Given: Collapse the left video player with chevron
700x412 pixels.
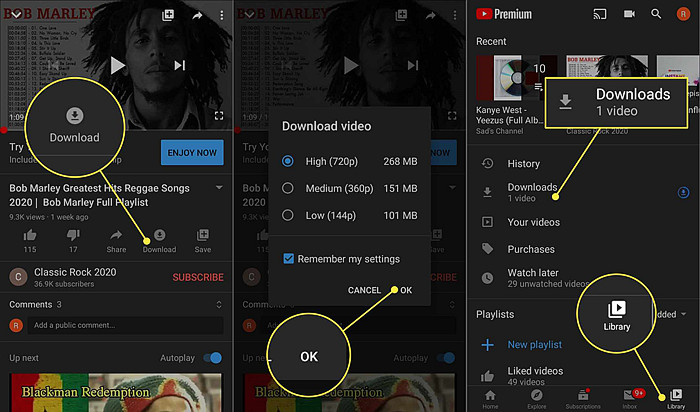Looking at the screenshot, I should click(x=16, y=15).
